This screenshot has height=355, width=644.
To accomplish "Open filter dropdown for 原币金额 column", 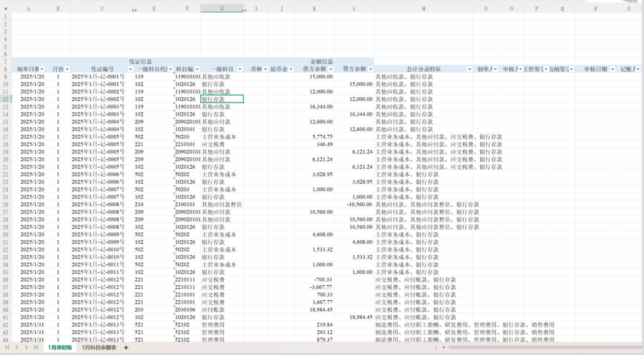I will pyautogui.click(x=291, y=69).
